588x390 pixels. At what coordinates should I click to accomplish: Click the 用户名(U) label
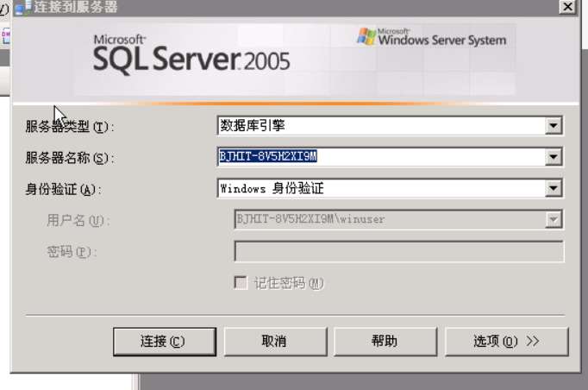point(78,220)
